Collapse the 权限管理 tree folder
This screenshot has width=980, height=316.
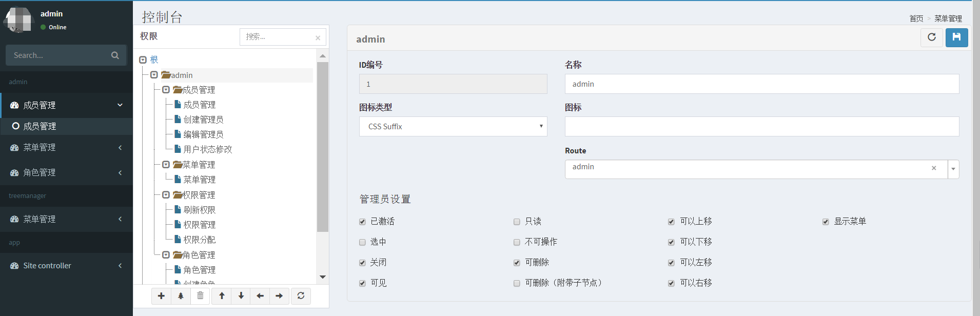click(166, 195)
